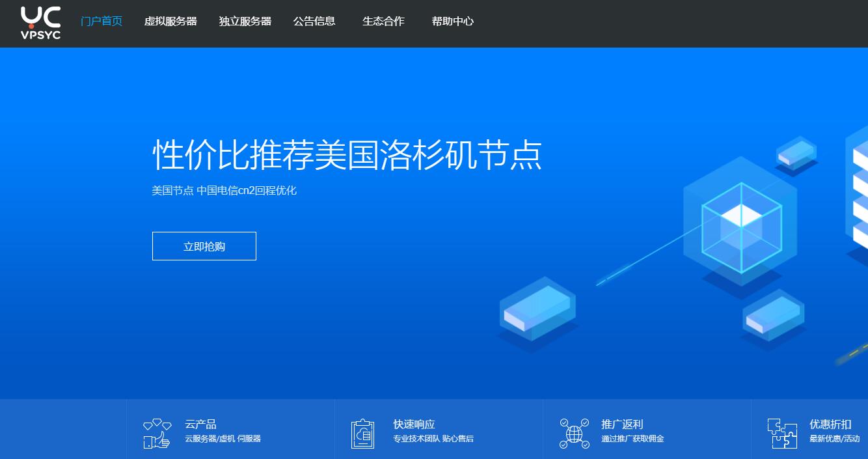
Task: Click the VPSYC logo
Action: point(40,23)
